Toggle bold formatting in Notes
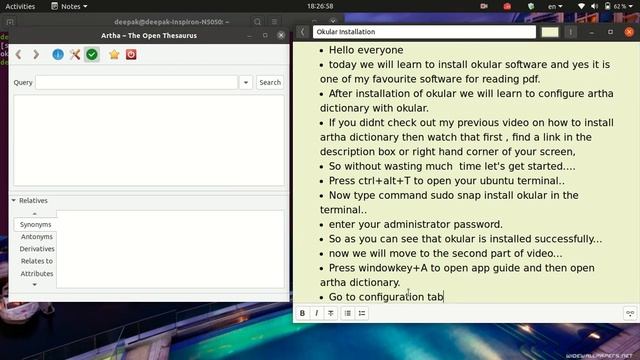The width and height of the screenshot is (640, 360). [x=302, y=313]
